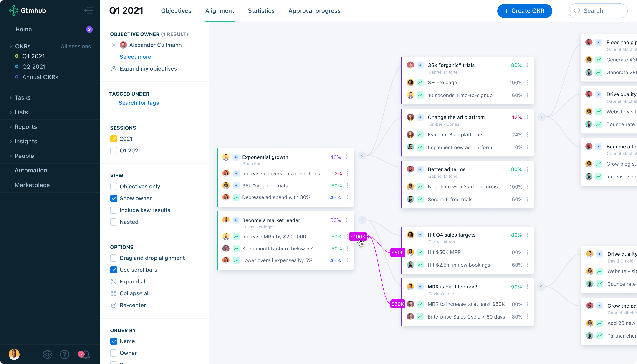Click the Re-center target icon option
The height and width of the screenshot is (364, 637).
click(x=114, y=305)
